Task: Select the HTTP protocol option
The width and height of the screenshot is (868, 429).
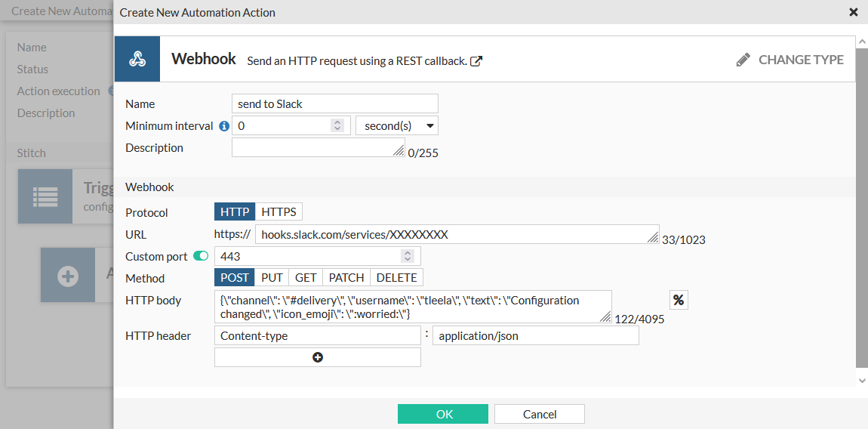Action: point(235,212)
